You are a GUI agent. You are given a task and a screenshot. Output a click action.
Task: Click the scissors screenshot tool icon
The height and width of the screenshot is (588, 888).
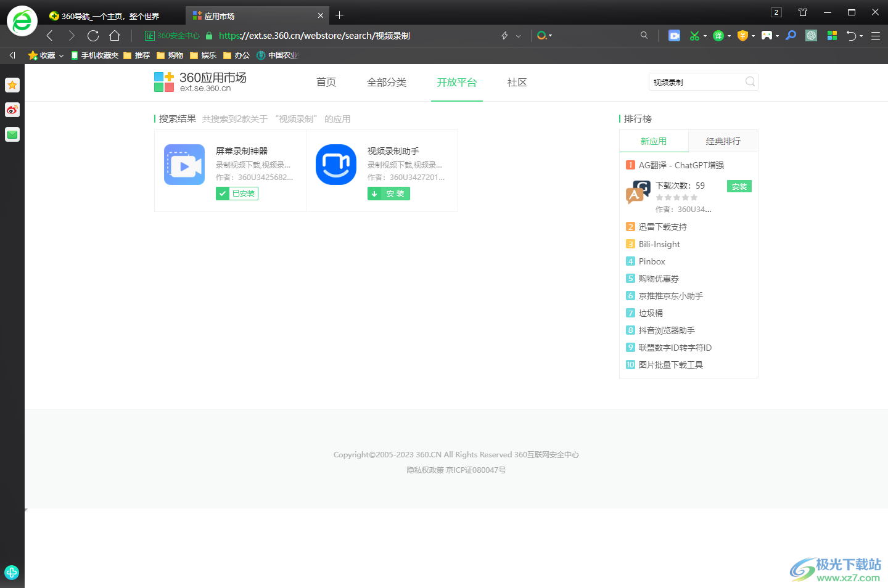click(694, 36)
